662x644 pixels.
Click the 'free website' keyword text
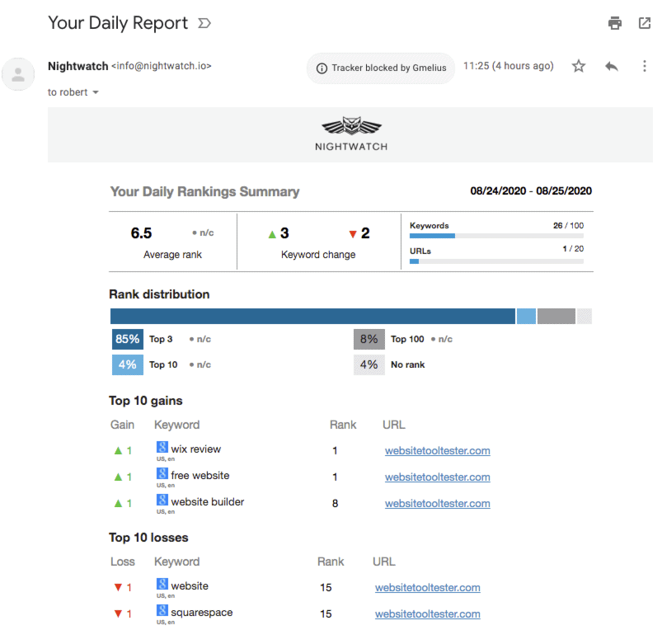click(200, 476)
